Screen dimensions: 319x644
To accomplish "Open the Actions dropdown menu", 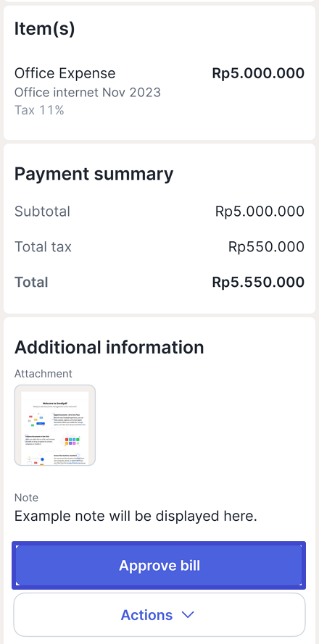I will (159, 615).
